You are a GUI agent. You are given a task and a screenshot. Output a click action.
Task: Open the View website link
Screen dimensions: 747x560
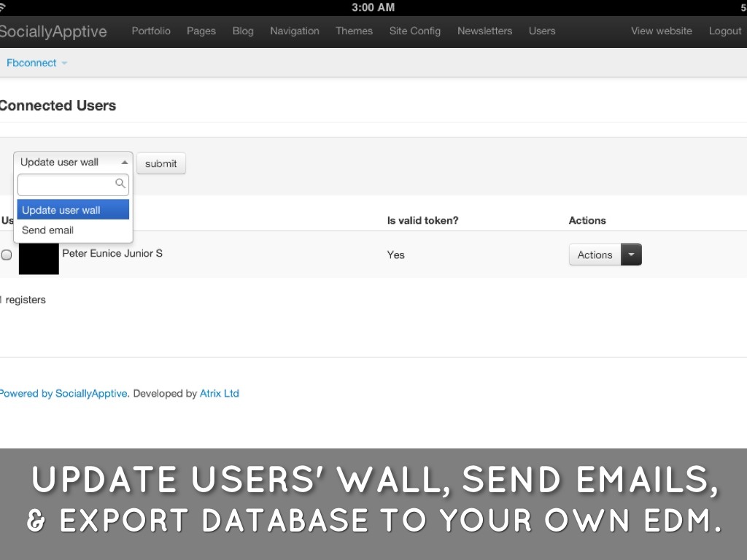coord(661,31)
